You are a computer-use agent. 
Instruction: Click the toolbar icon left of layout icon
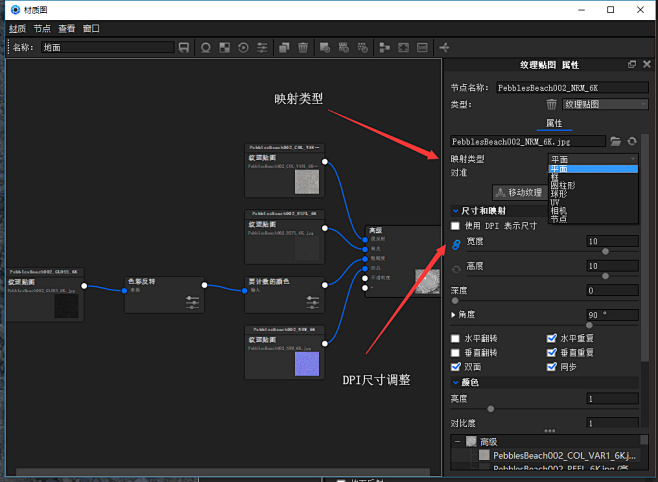[x=363, y=47]
